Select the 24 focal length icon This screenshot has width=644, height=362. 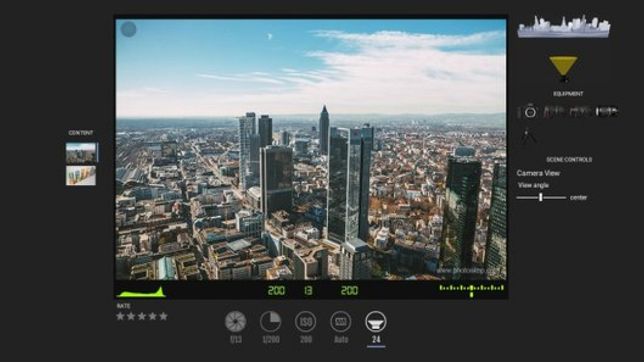[x=376, y=321]
